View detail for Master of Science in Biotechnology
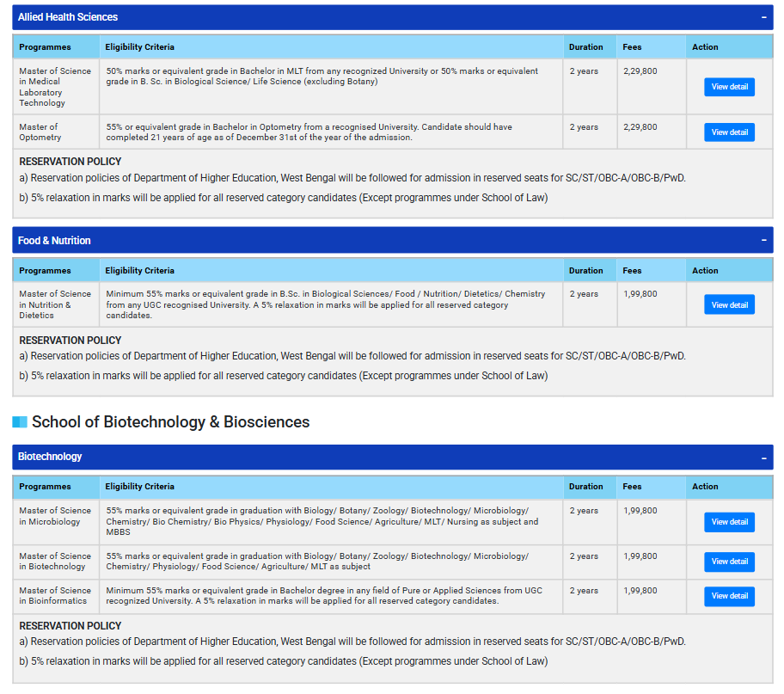The image size is (784, 694). pyautogui.click(x=728, y=562)
